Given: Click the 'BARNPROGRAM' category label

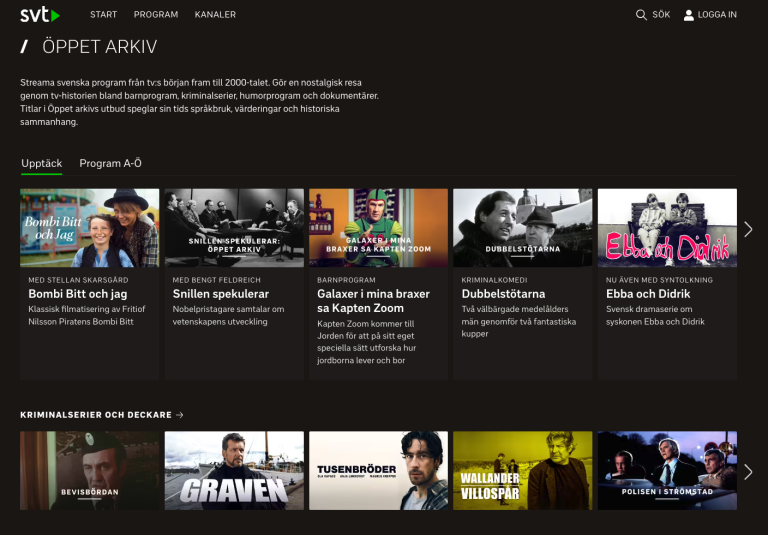Looking at the screenshot, I should pos(346,280).
